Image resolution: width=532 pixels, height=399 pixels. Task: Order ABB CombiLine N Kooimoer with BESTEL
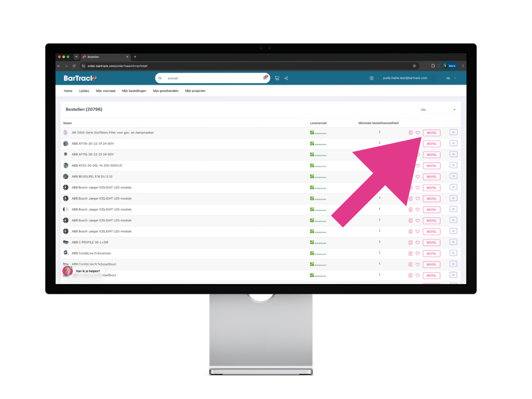point(432,254)
